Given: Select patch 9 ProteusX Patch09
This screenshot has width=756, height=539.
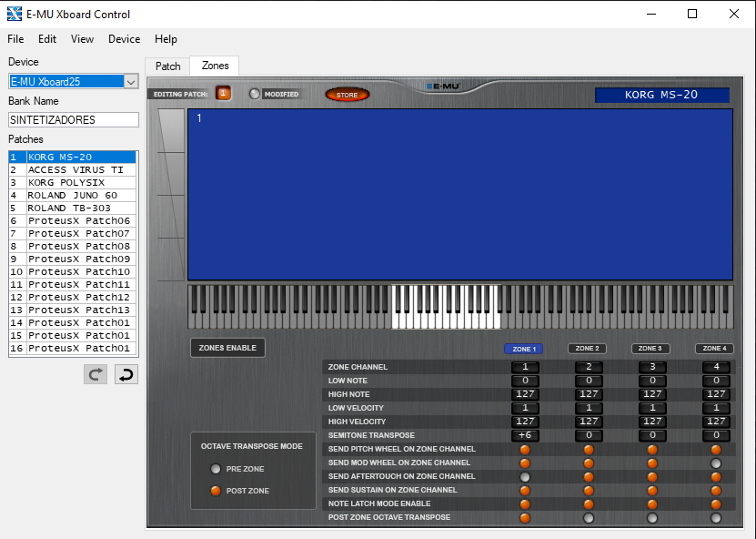Looking at the screenshot, I should click(72, 259).
